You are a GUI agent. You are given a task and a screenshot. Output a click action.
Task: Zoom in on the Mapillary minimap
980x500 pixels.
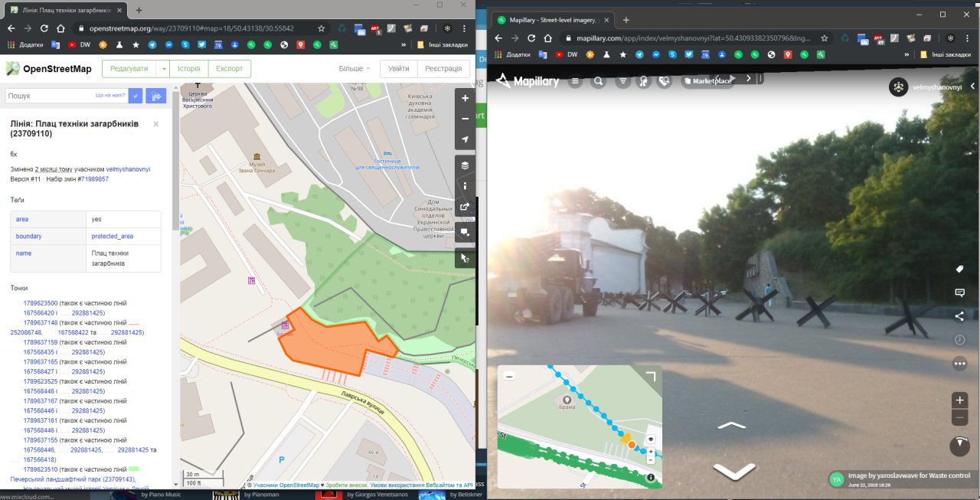651,451
